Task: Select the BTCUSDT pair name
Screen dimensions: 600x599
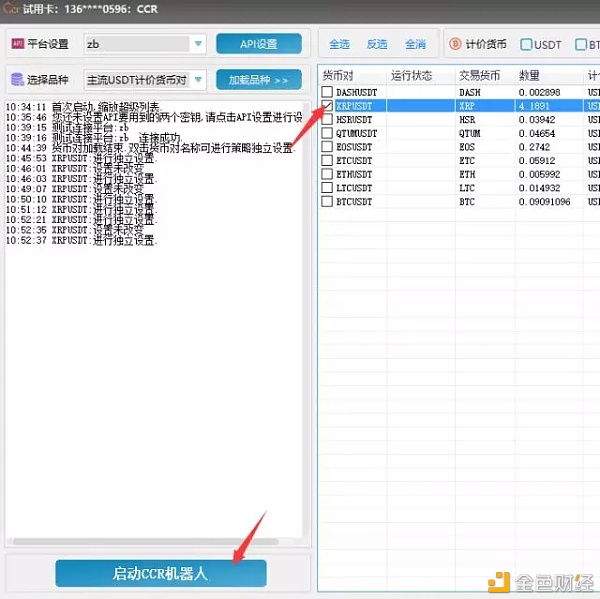Action: (354, 202)
